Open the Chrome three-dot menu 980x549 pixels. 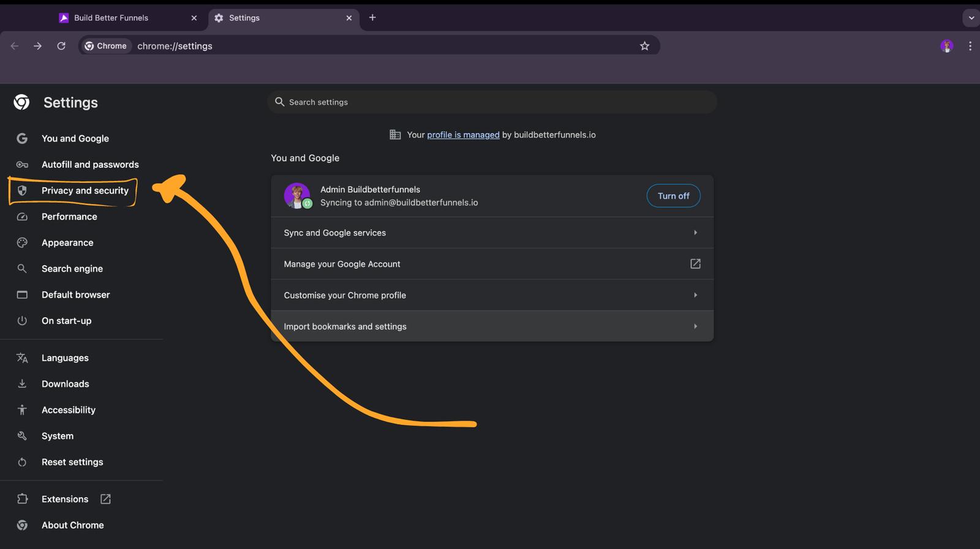tap(970, 46)
